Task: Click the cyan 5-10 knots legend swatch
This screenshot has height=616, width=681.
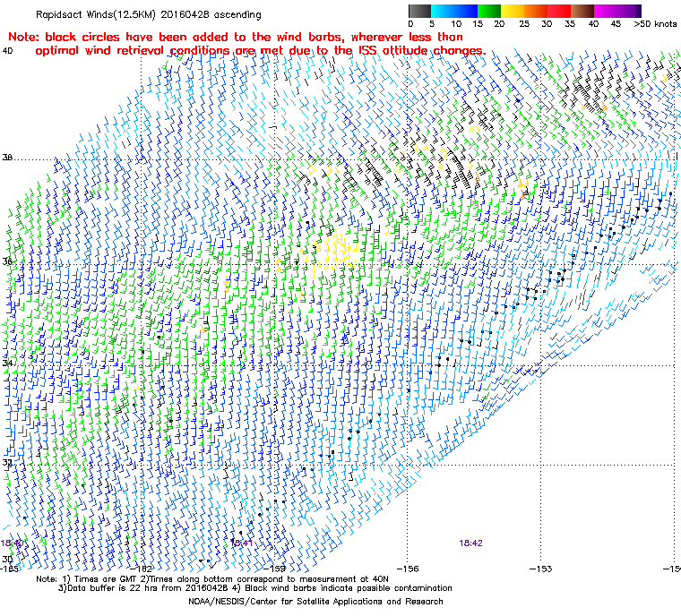Action: (443, 11)
